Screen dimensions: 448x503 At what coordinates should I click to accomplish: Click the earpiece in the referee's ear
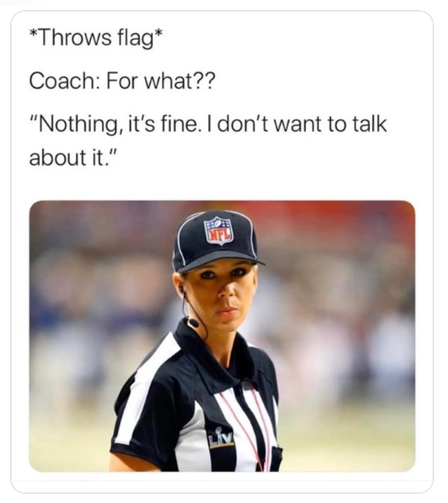click(x=182, y=291)
